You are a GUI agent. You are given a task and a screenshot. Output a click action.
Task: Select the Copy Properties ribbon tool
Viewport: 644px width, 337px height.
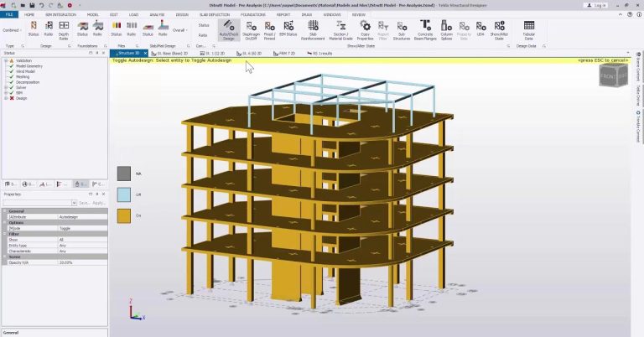click(365, 30)
